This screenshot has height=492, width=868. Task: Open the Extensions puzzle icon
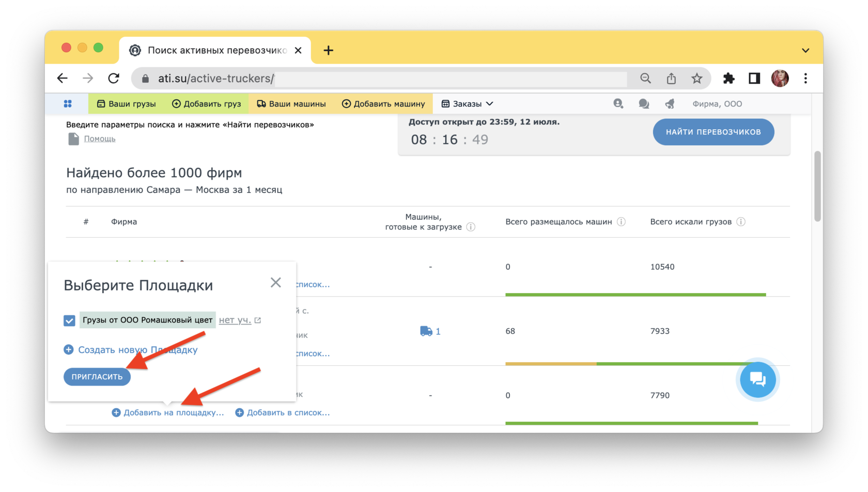tap(729, 79)
